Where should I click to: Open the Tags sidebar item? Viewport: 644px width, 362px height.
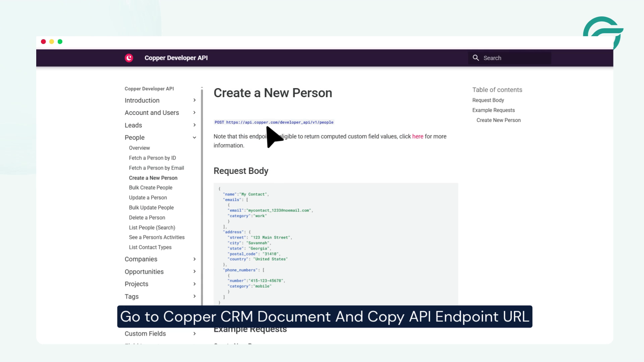131,296
